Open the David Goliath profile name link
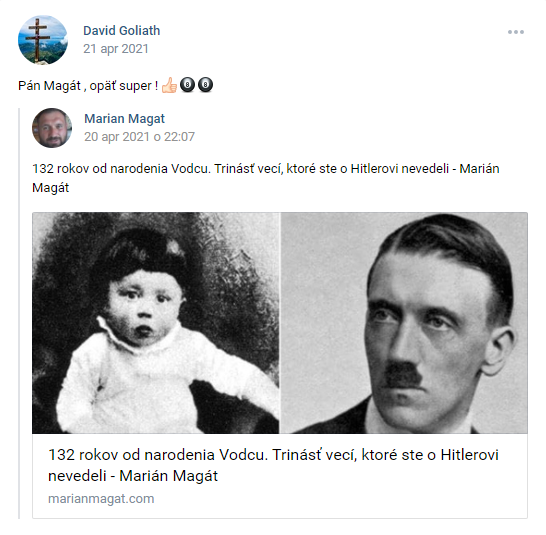546x535 pixels. pos(122,31)
